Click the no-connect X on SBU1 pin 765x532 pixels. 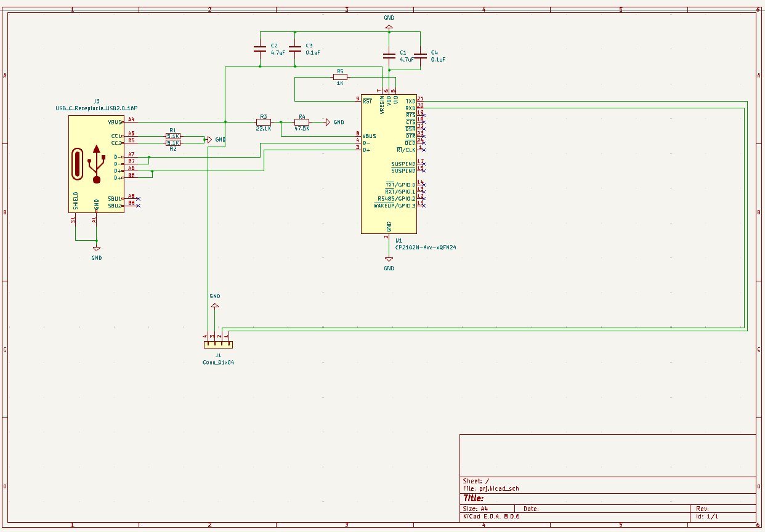pos(138,198)
